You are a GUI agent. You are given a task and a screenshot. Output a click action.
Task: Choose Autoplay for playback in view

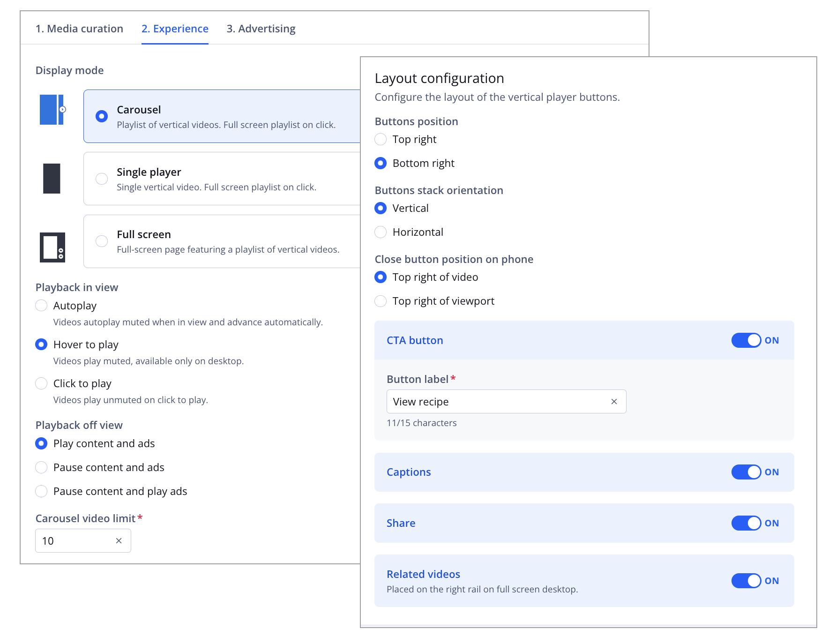click(41, 306)
